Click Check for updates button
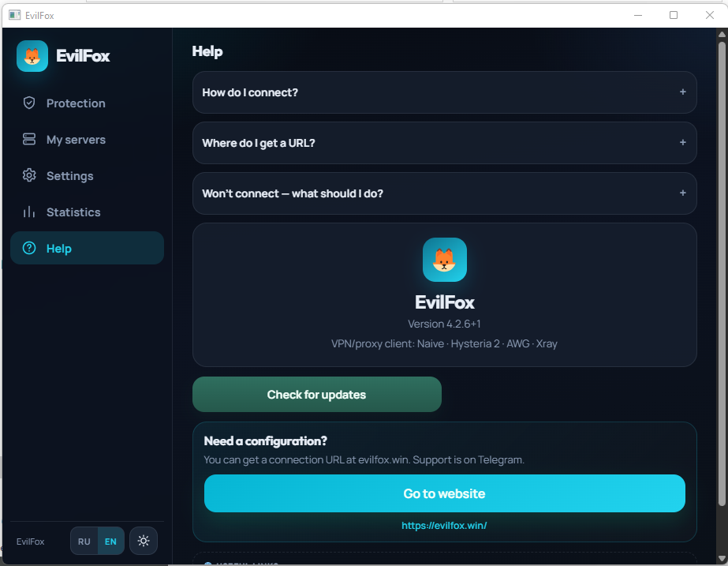Viewport: 728px width, 566px height. coord(316,395)
